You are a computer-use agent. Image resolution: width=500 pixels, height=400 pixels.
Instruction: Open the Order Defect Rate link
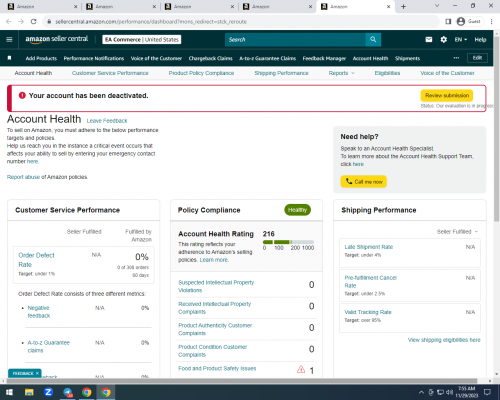36,260
